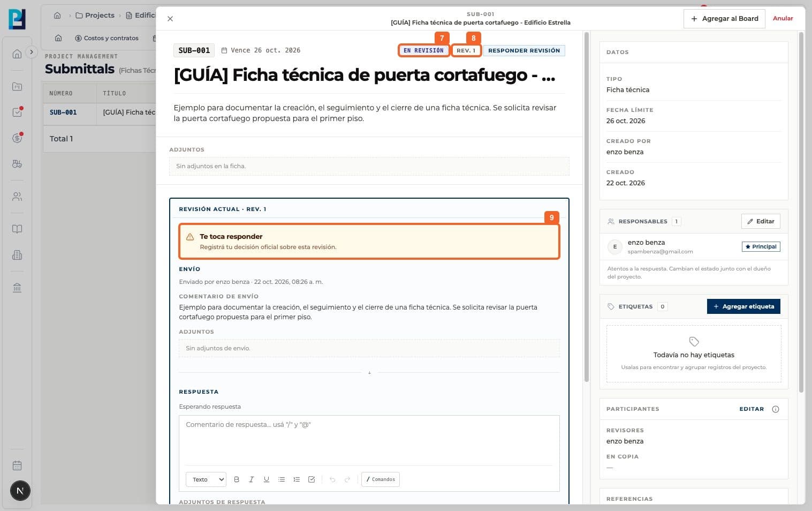The image size is (812, 511).
Task: Click Agregar etiqueta button
Action: pyautogui.click(x=743, y=306)
